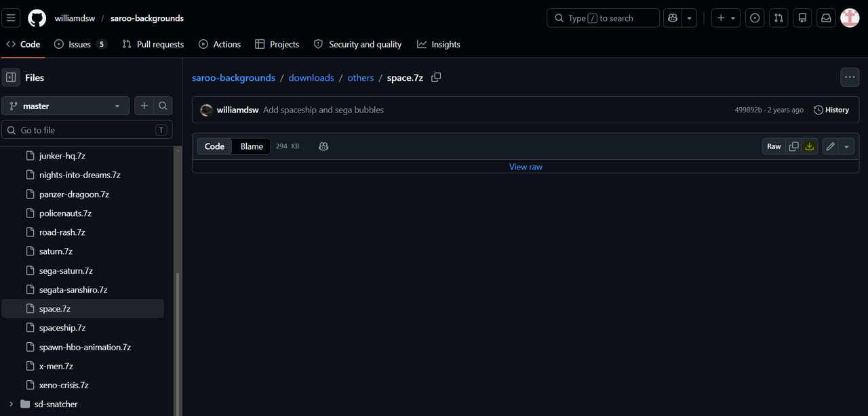The height and width of the screenshot is (416, 868).
Task: Switch to the Pull requests tab
Action: 153,44
